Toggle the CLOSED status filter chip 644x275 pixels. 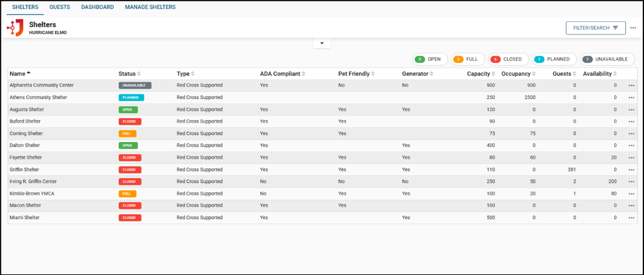(x=508, y=59)
